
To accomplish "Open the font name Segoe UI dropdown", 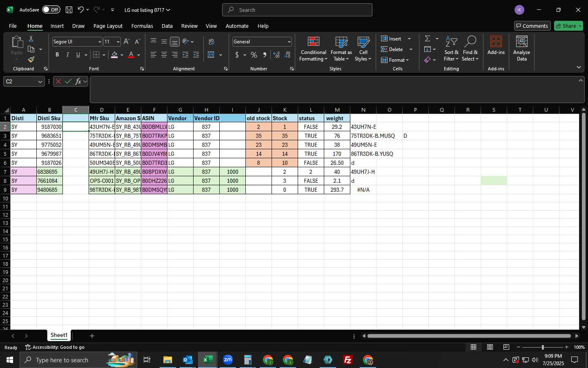I will click(x=99, y=42).
